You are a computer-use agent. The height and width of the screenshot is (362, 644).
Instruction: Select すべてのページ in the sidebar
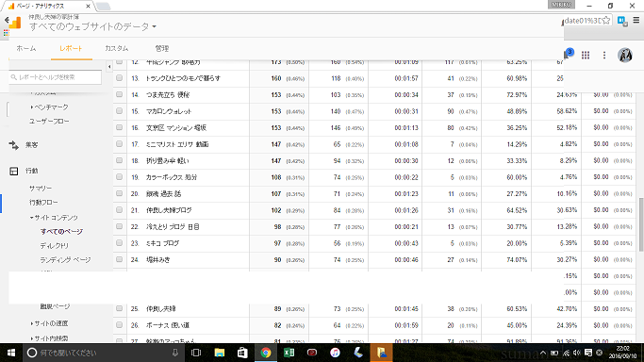tap(61, 232)
